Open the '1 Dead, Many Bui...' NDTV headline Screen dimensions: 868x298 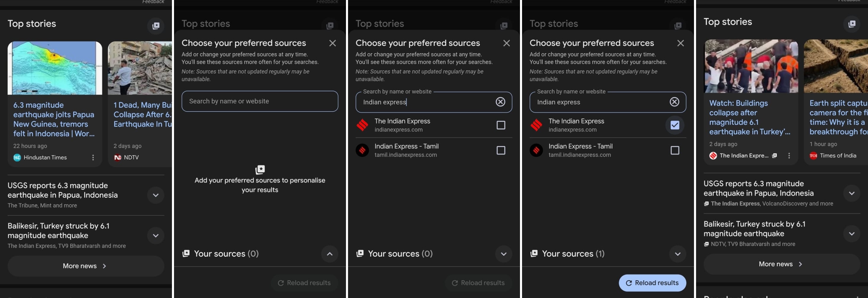(143, 114)
